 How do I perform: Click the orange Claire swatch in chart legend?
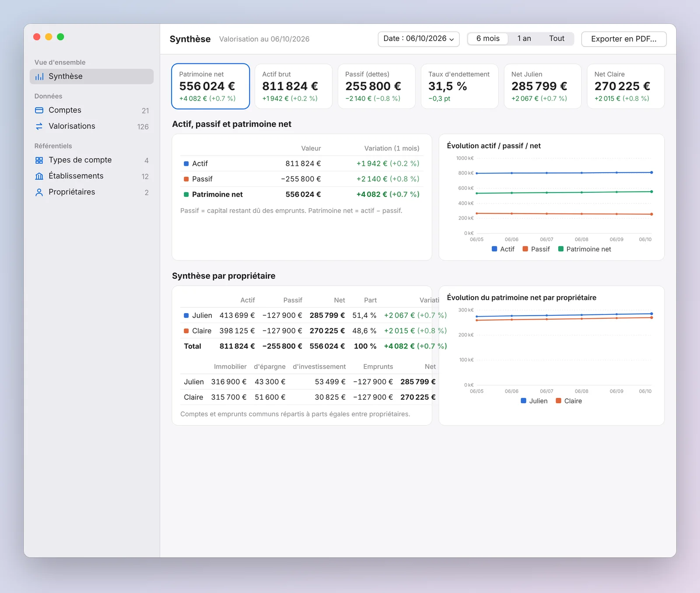tap(559, 401)
